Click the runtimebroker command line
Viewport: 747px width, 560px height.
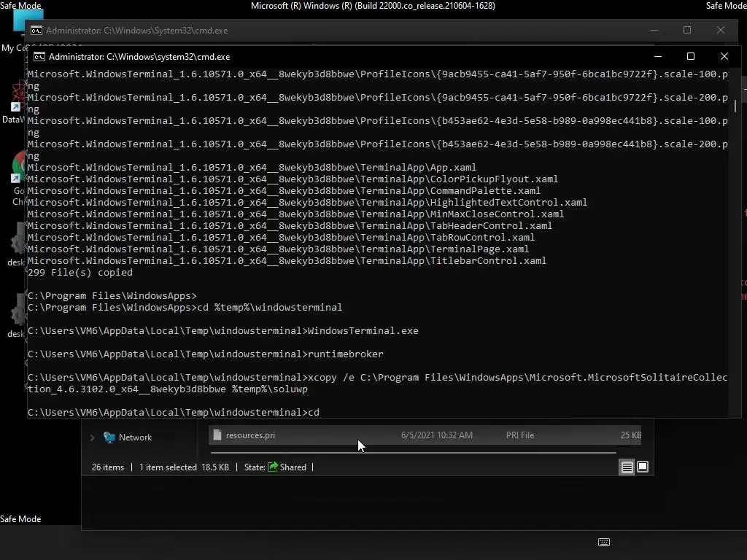coord(205,354)
